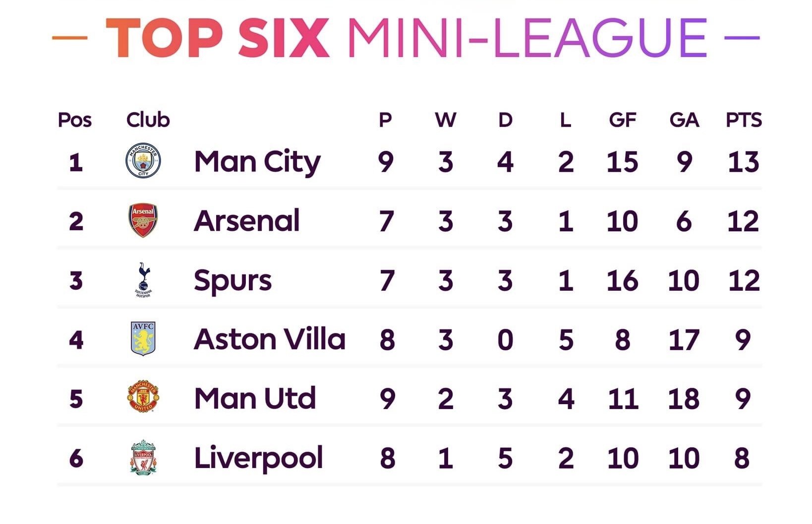The image size is (812, 524).
Task: Click the Tottenham Hotspur cockerel crest
Action: (143, 280)
